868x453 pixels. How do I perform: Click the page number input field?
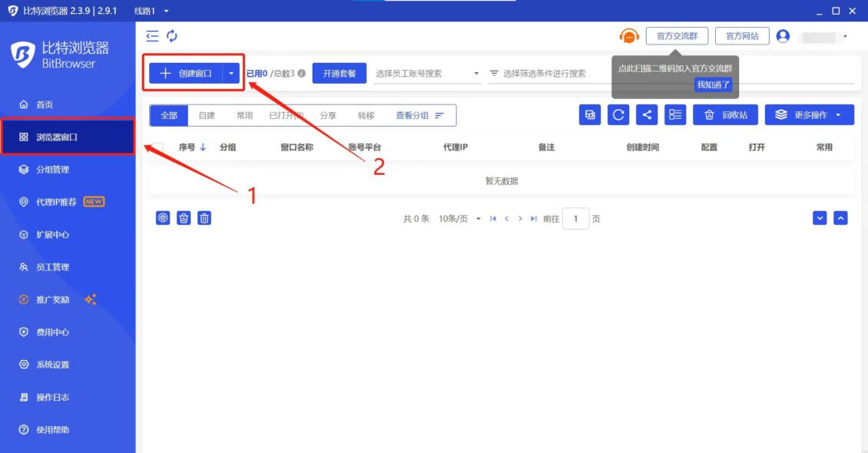point(575,219)
